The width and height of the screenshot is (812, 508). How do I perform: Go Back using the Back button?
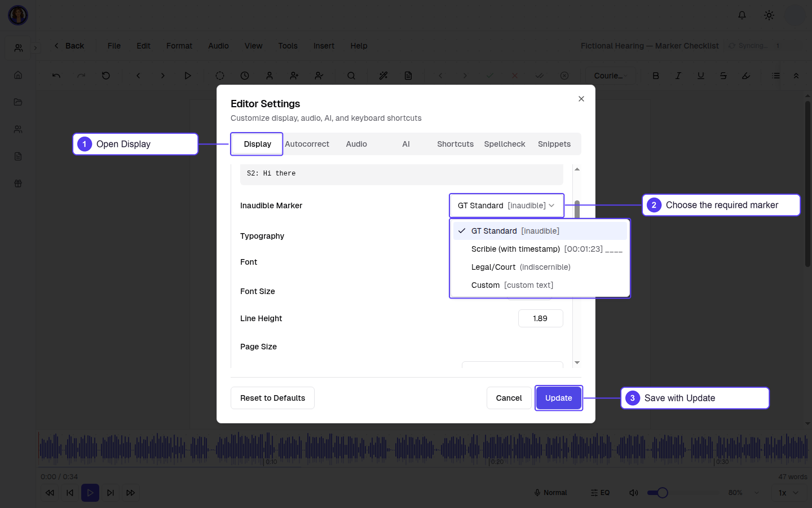(69, 46)
